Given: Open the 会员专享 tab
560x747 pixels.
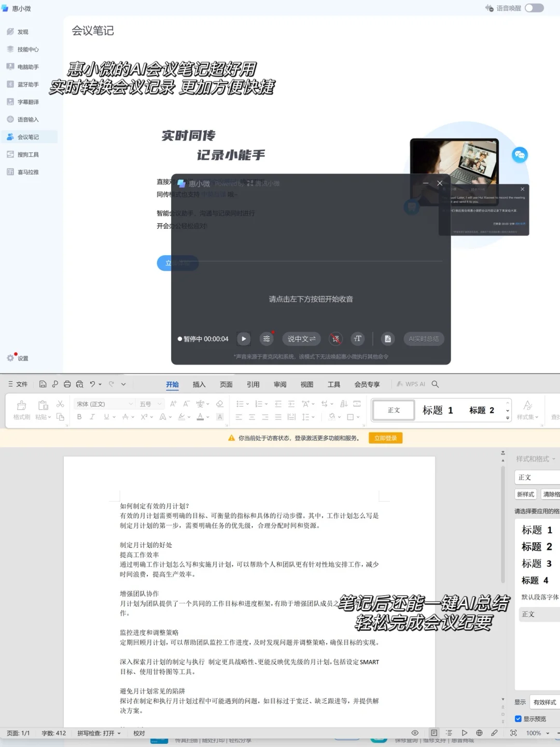Looking at the screenshot, I should pyautogui.click(x=367, y=384).
